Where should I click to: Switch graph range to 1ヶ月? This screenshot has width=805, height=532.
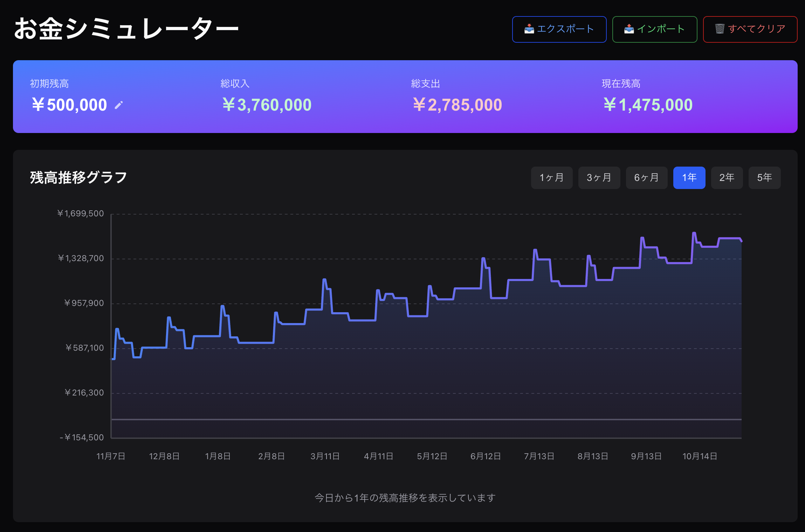coord(552,178)
